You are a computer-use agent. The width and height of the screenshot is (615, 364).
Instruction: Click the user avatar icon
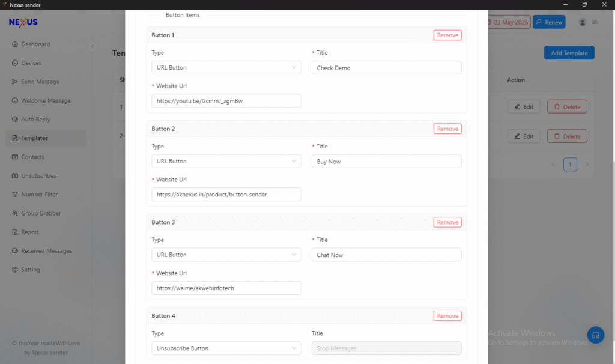click(x=583, y=22)
